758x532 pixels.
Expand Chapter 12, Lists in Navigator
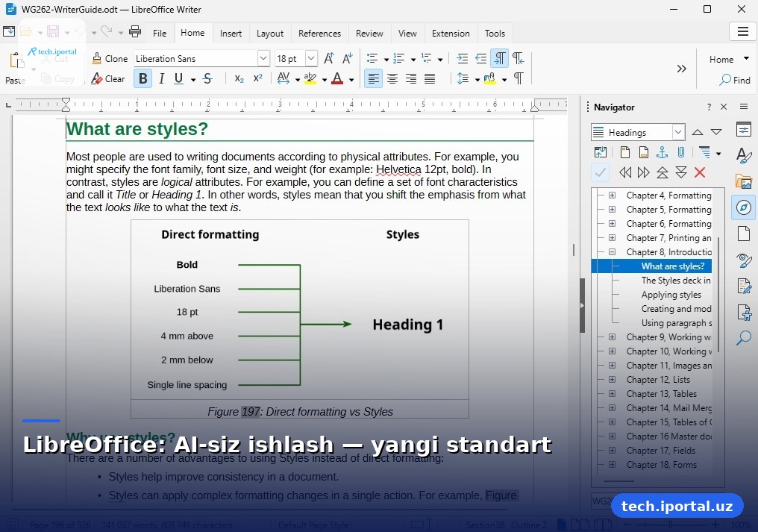[x=612, y=379]
